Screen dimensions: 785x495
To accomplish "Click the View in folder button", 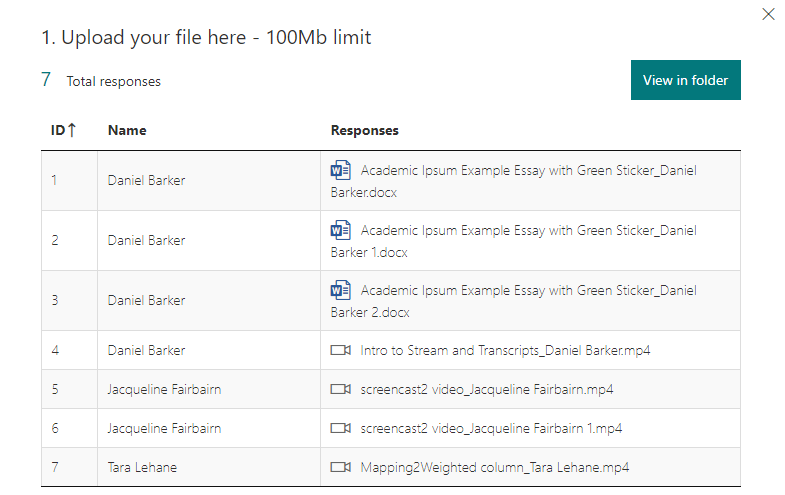I will click(685, 80).
